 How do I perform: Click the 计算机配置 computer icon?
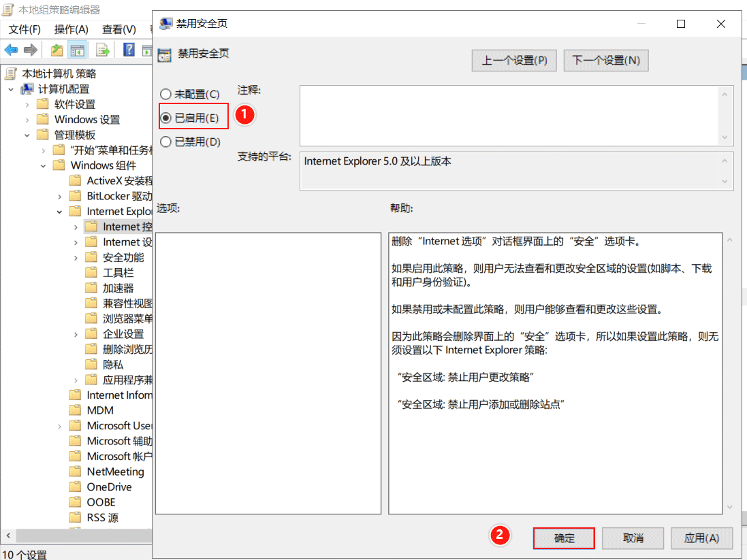click(x=27, y=89)
